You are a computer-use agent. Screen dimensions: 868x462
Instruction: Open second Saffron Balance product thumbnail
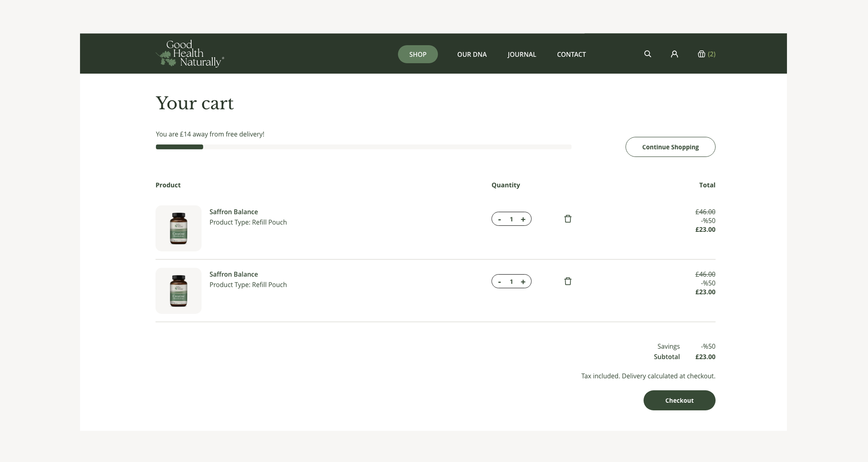(x=178, y=290)
